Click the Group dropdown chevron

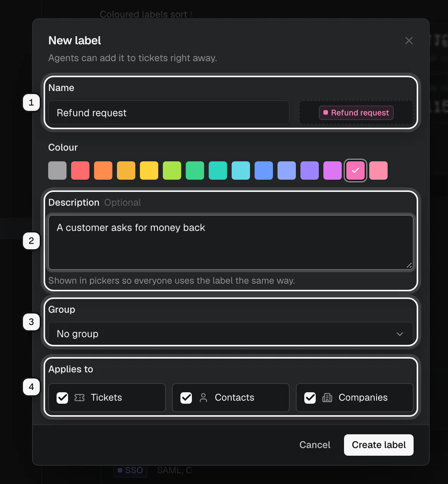tap(400, 334)
